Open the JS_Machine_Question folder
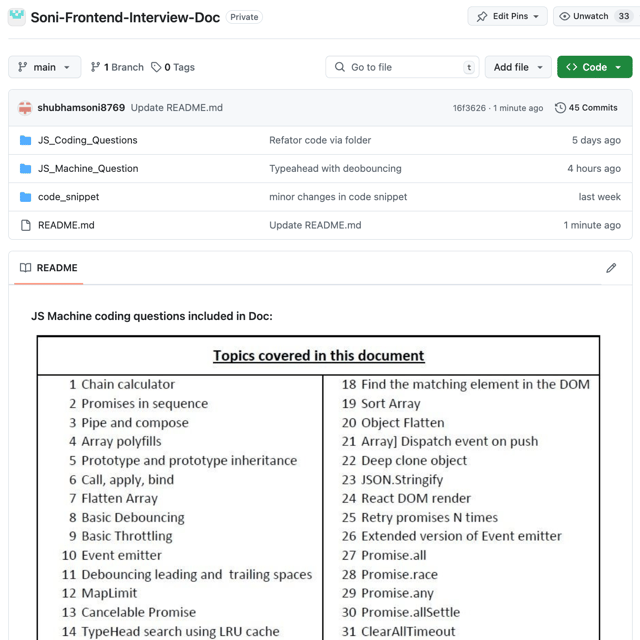 coord(88,169)
